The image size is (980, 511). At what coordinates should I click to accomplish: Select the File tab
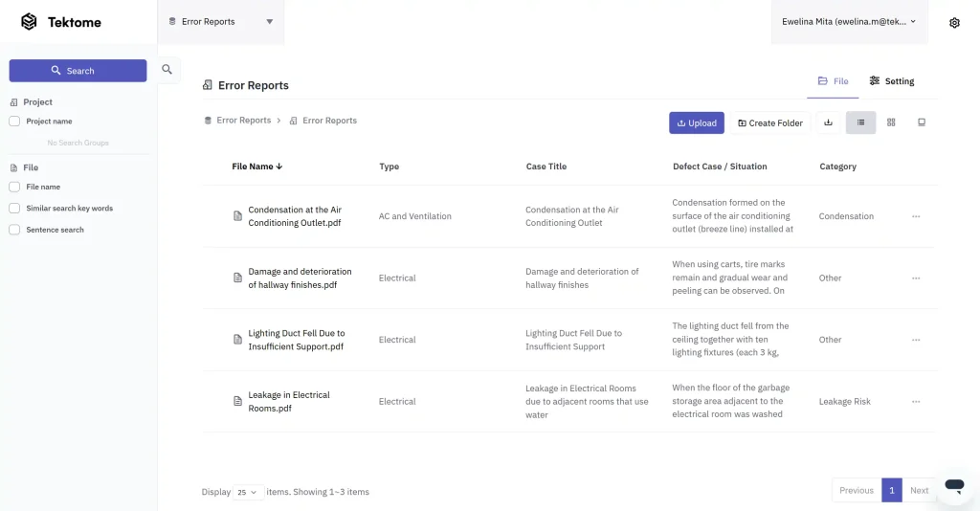click(833, 81)
